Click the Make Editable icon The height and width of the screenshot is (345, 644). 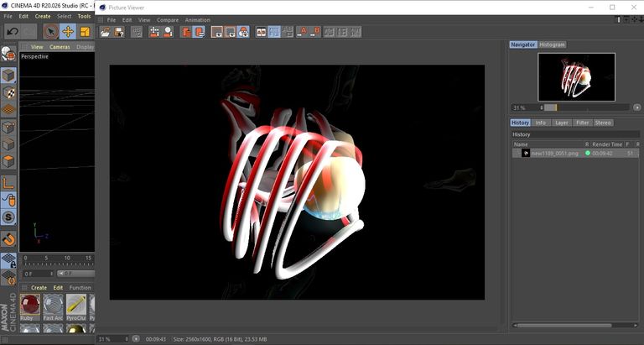click(x=8, y=54)
